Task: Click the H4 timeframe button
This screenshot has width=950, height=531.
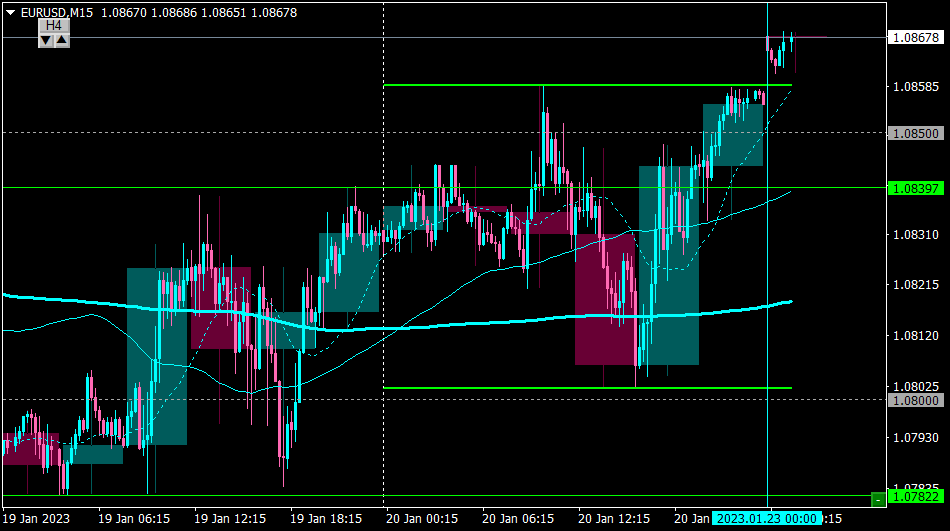Action: 54,25
